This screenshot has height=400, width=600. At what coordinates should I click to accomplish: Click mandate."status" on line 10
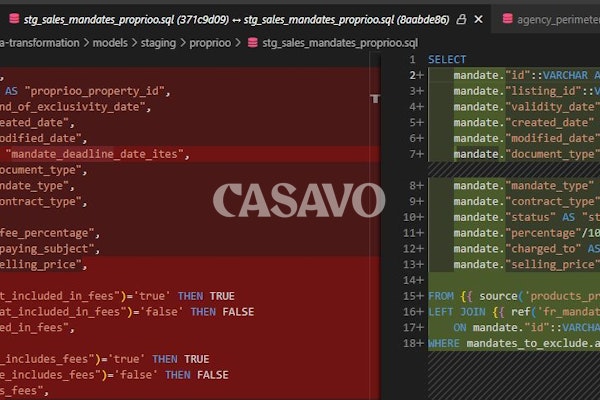point(505,217)
